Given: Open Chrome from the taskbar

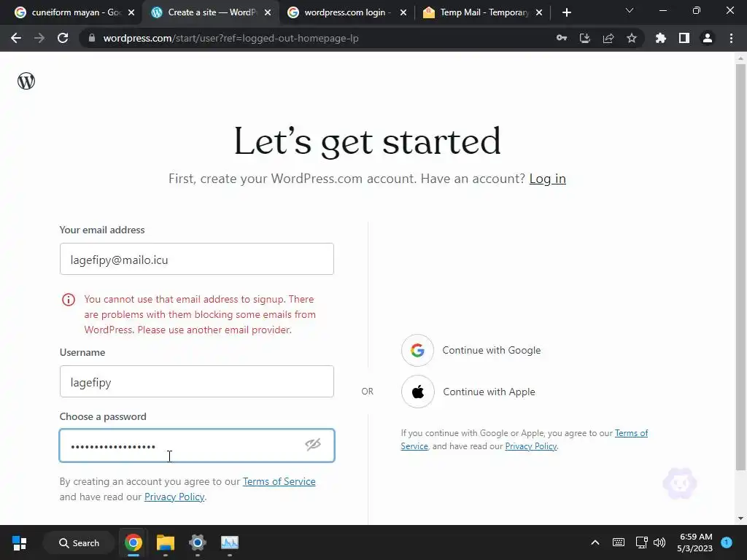Looking at the screenshot, I should 133,542.
